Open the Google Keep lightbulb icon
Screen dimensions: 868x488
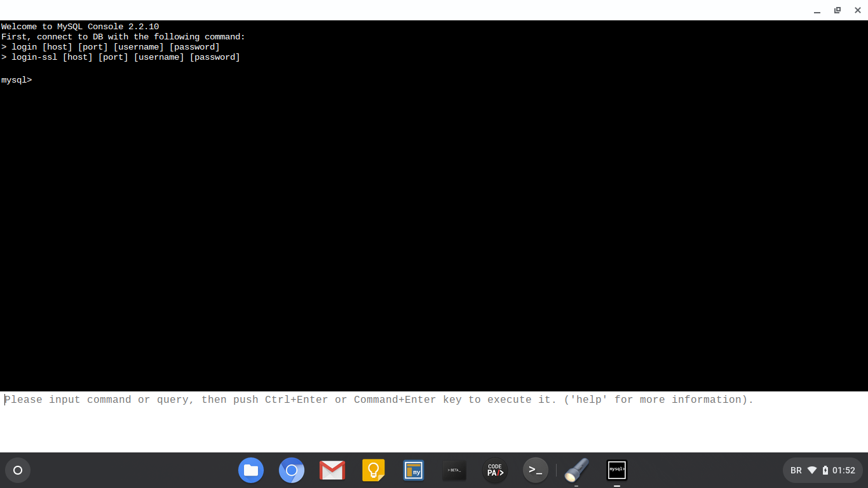click(x=373, y=470)
